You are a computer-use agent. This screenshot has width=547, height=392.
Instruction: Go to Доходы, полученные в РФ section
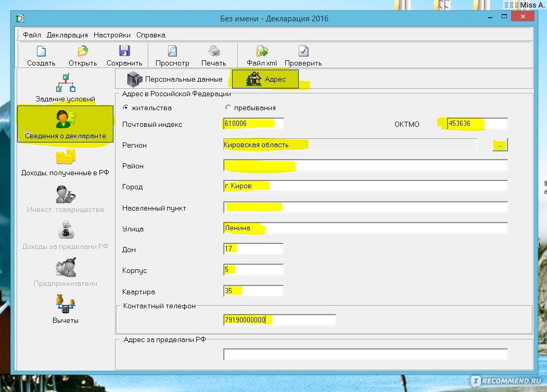coord(65,163)
